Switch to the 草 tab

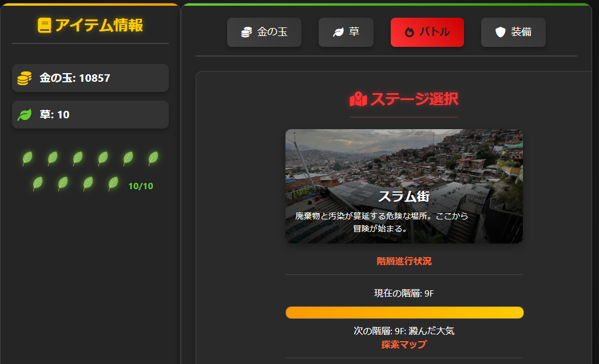pos(346,33)
